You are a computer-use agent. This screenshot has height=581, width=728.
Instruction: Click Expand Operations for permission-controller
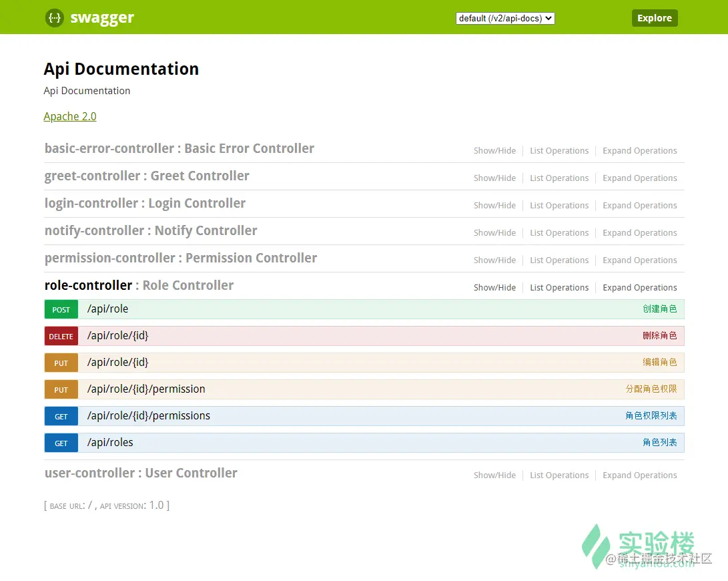point(640,260)
